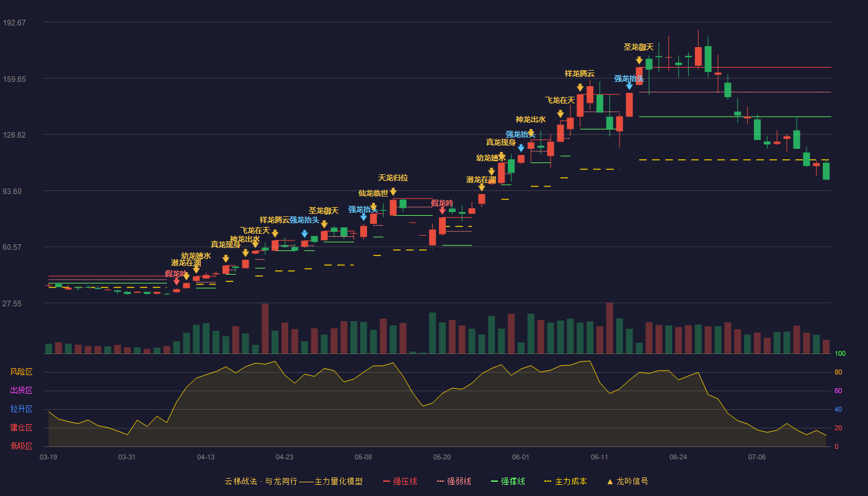Click the 06-01 date label
The image size is (868, 496).
tap(521, 457)
